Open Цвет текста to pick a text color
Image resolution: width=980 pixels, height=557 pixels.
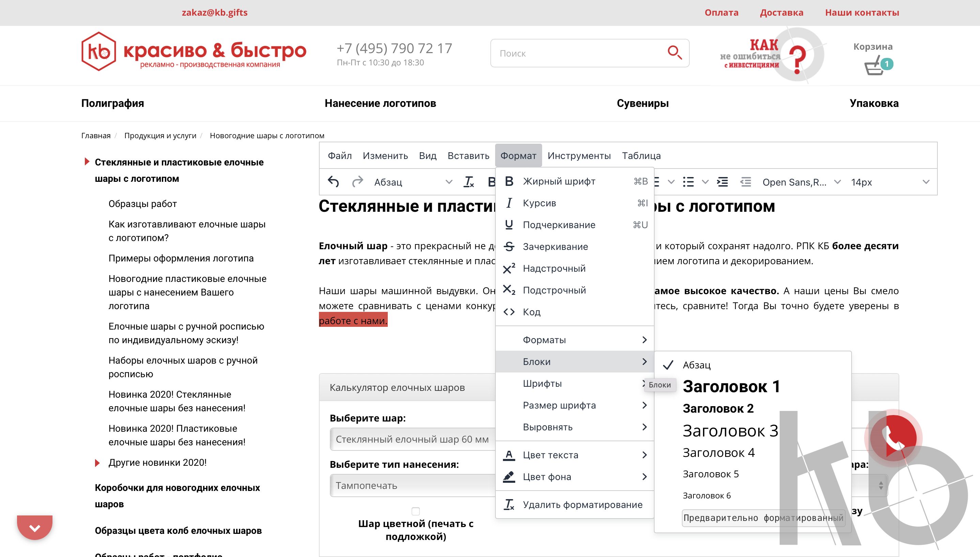click(x=550, y=455)
